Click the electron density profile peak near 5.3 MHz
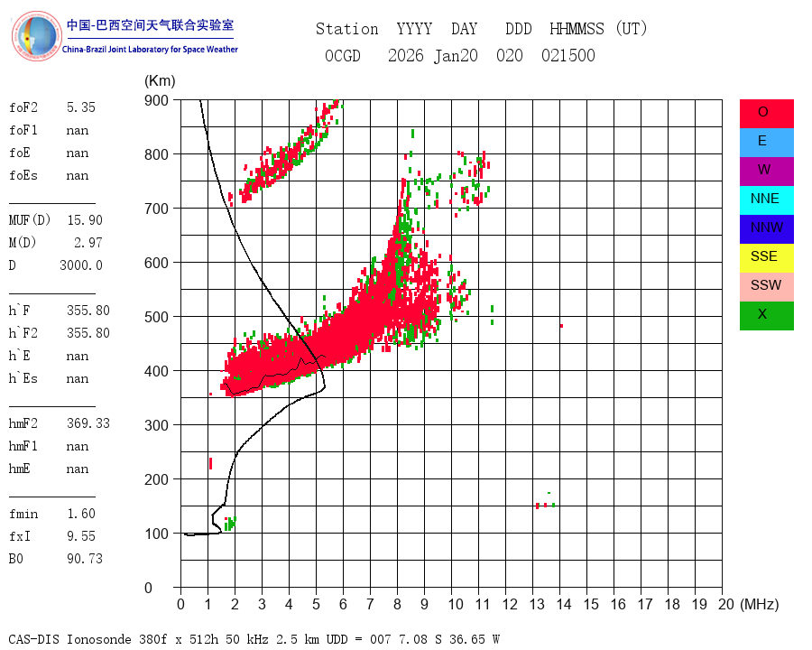This screenshot has width=812, height=650. (324, 386)
